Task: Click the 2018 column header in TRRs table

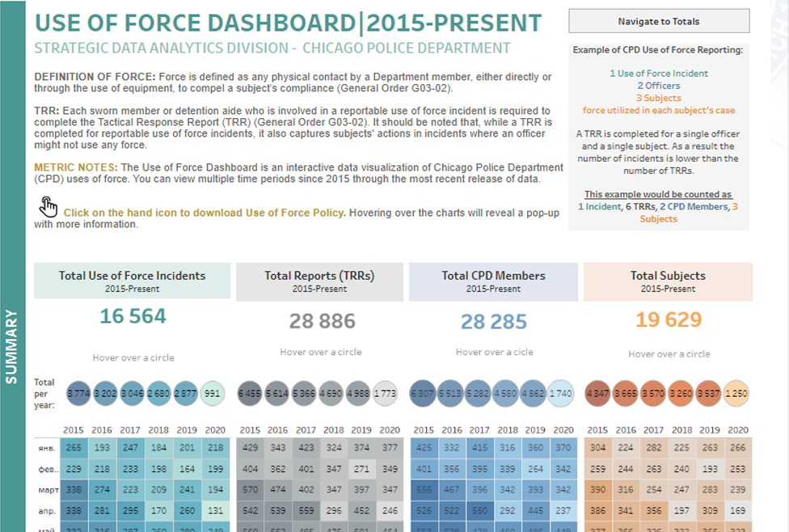Action: [x=334, y=430]
